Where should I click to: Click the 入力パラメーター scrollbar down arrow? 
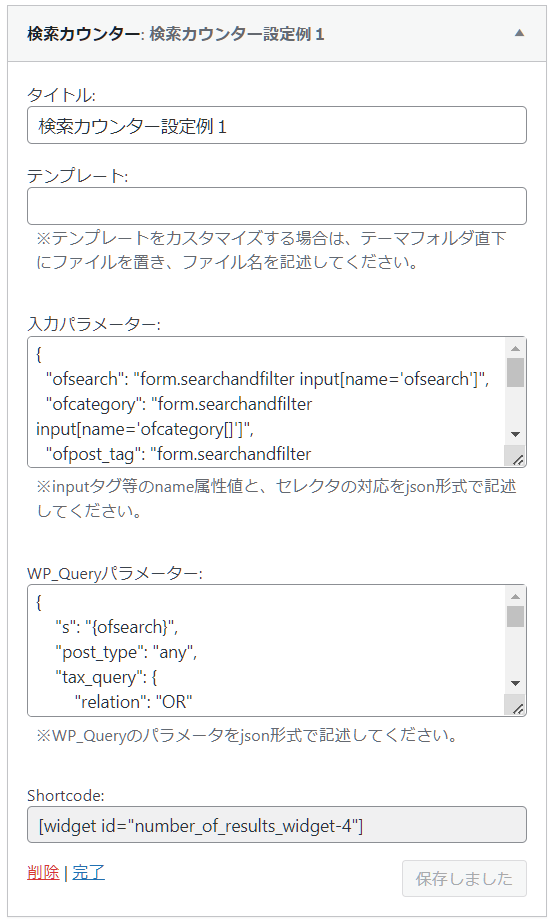click(516, 435)
